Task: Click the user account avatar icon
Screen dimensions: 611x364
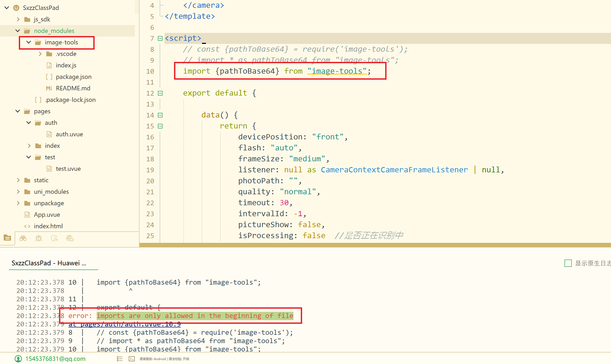Action: (x=18, y=359)
